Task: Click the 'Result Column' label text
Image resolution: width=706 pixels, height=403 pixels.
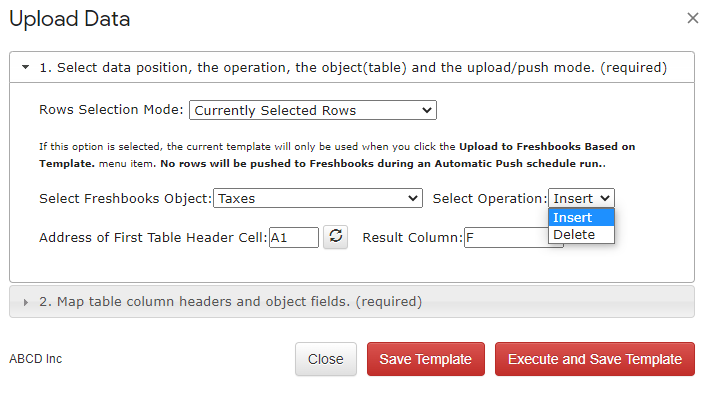Action: click(x=412, y=237)
